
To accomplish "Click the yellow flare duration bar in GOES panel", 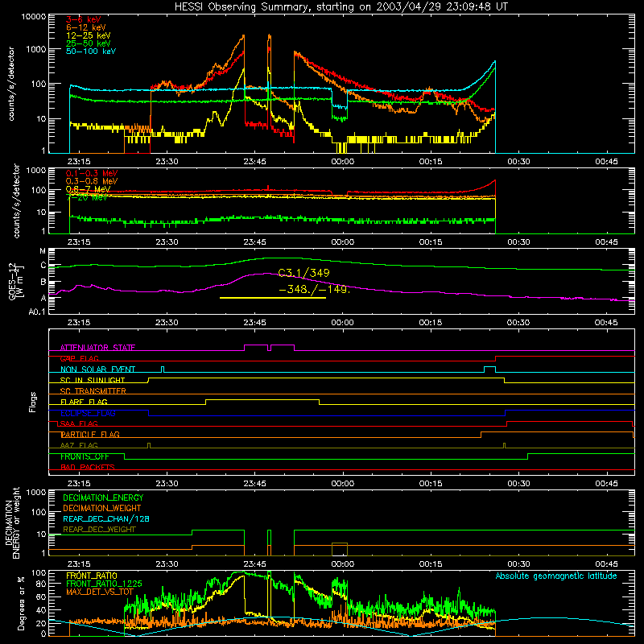I will click(x=273, y=298).
